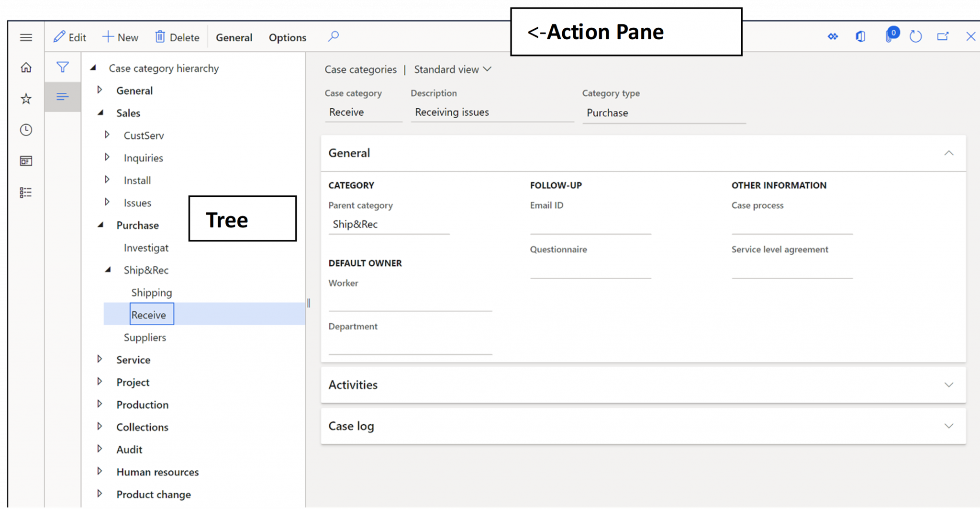Expand the Activities section
The width and height of the screenshot is (980, 509).
point(949,385)
